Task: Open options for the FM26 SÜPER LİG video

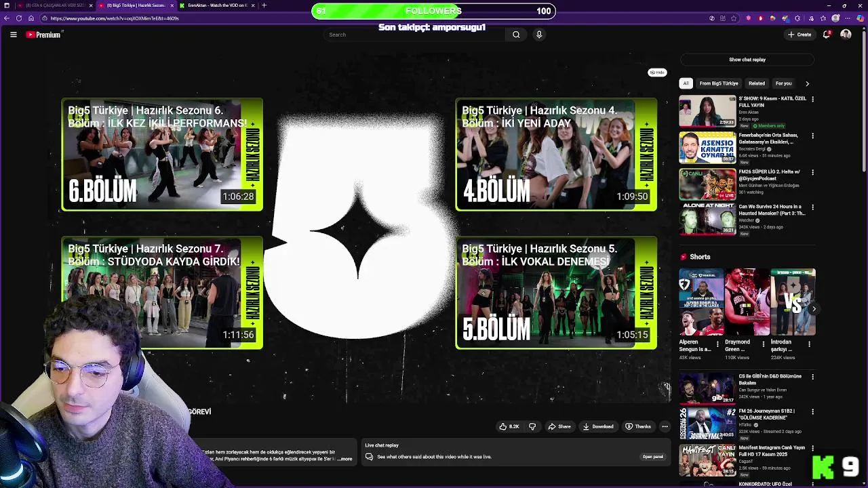Action: [x=812, y=172]
